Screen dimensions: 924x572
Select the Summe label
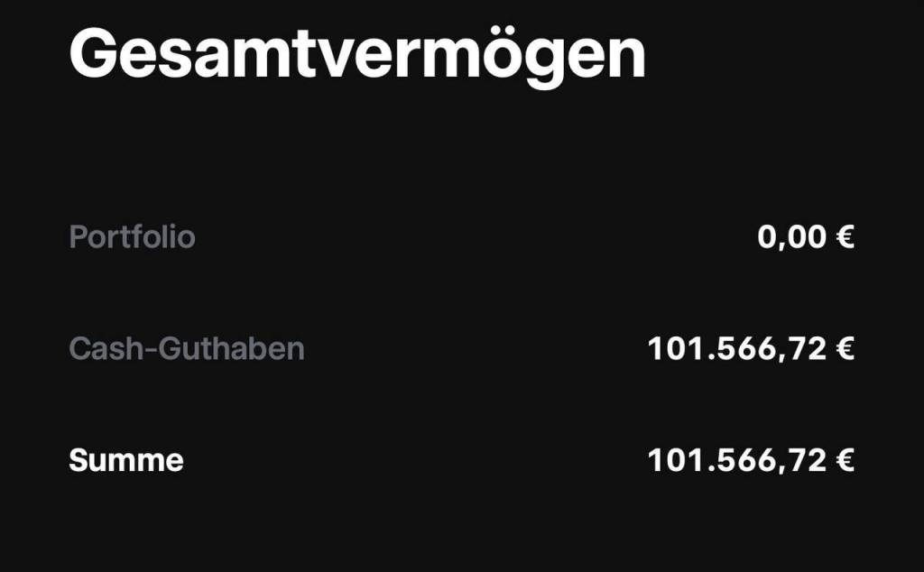(x=126, y=461)
